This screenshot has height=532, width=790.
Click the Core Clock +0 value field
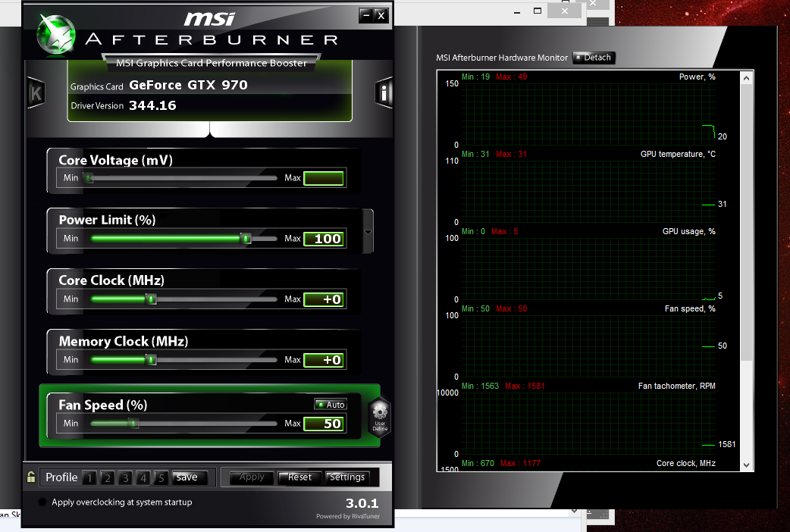click(324, 299)
